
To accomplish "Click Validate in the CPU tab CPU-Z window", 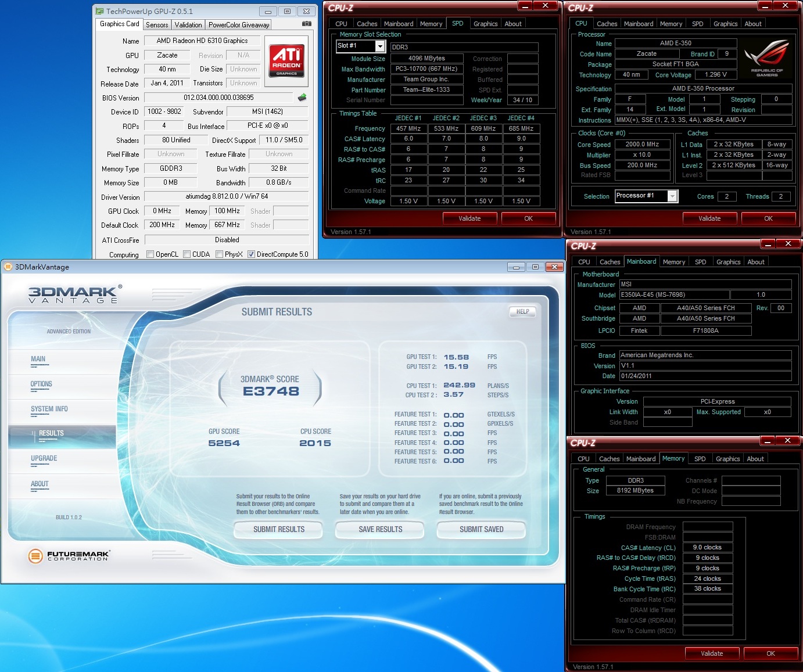I will [x=709, y=218].
